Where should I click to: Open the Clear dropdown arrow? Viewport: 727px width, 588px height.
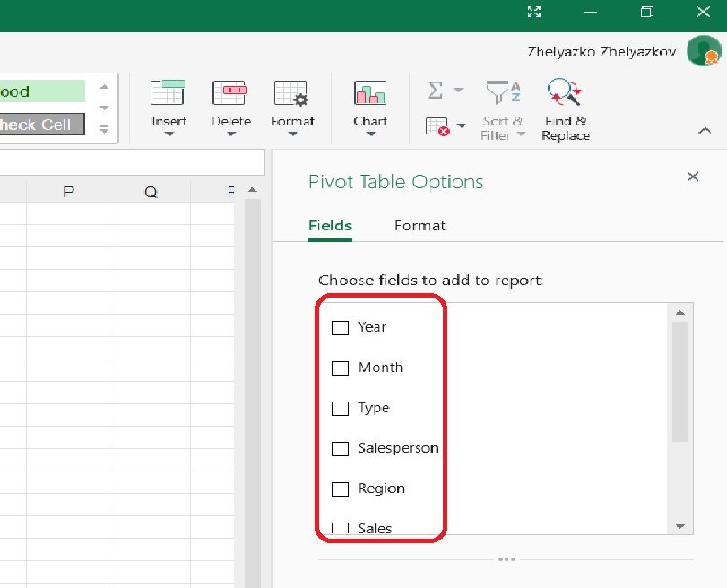461,125
